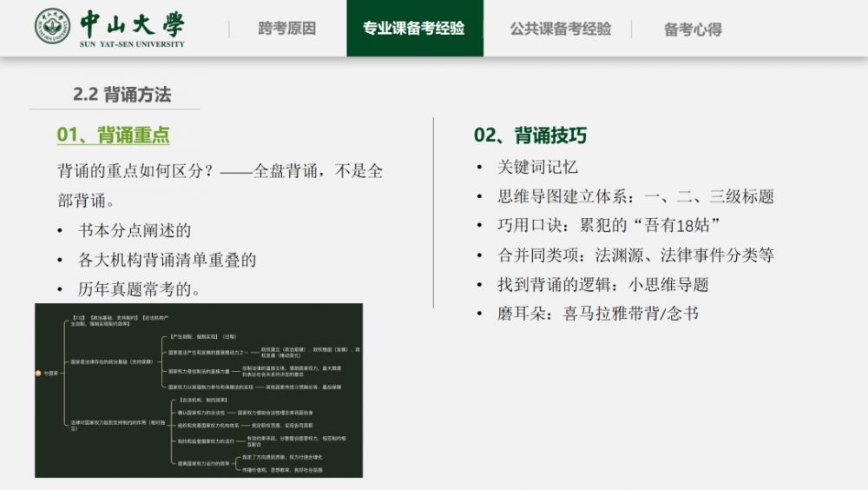Select the 书本分点阐述的 bullet
This screenshot has width=868, height=490.
(x=134, y=230)
